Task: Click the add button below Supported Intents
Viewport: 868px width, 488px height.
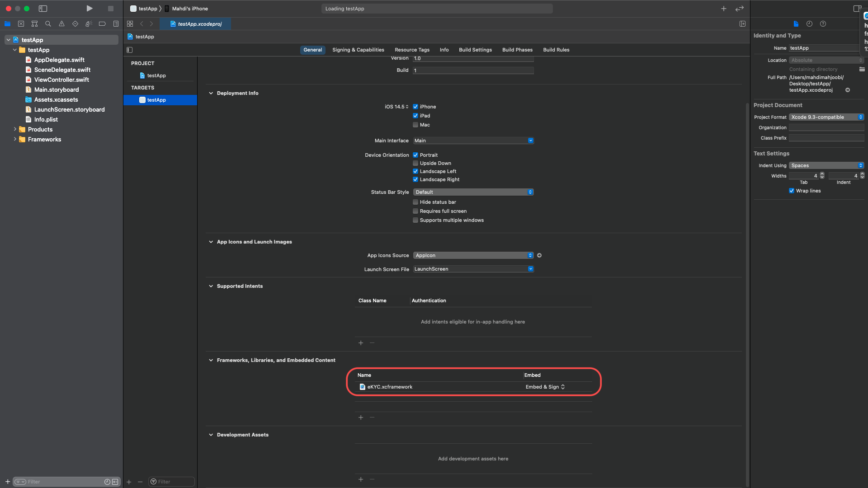Action: pyautogui.click(x=361, y=343)
